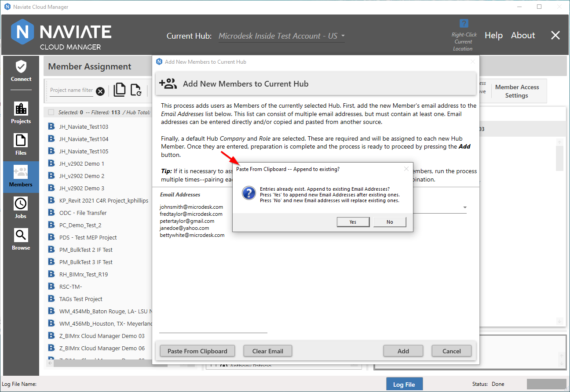Viewport: 570px width, 392px height.
Task: Open the Members sidebar section
Action: click(x=21, y=177)
